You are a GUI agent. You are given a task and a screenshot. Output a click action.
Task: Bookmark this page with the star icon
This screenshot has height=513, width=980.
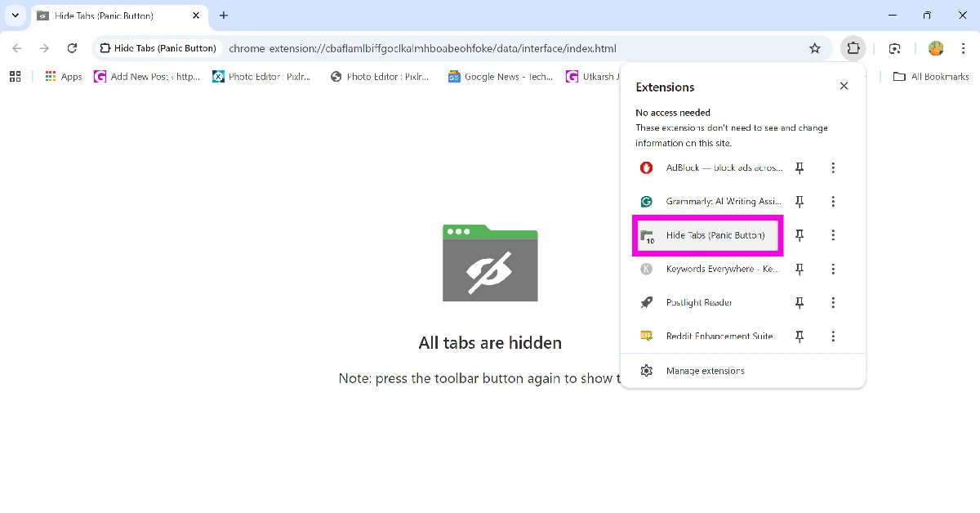pos(814,48)
